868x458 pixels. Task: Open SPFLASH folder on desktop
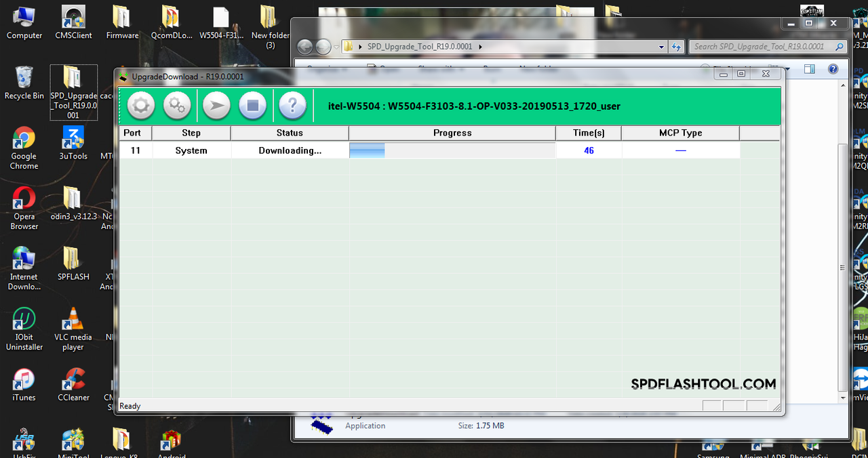click(73, 264)
